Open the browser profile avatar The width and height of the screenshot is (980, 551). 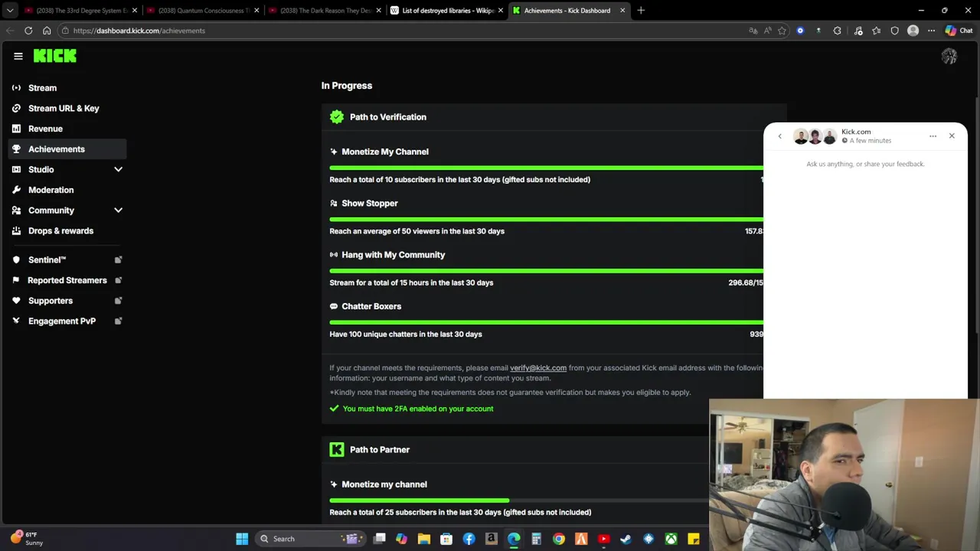click(913, 31)
